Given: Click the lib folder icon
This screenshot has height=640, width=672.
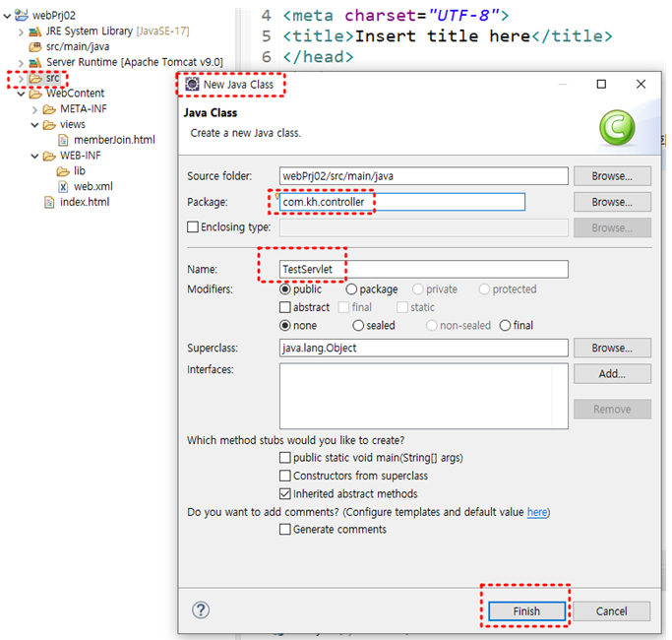Looking at the screenshot, I should (x=63, y=171).
